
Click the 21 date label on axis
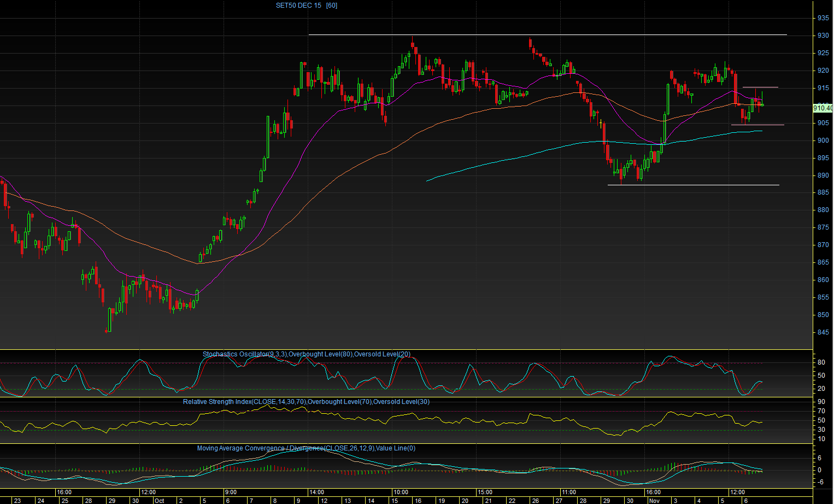pyautogui.click(x=488, y=501)
